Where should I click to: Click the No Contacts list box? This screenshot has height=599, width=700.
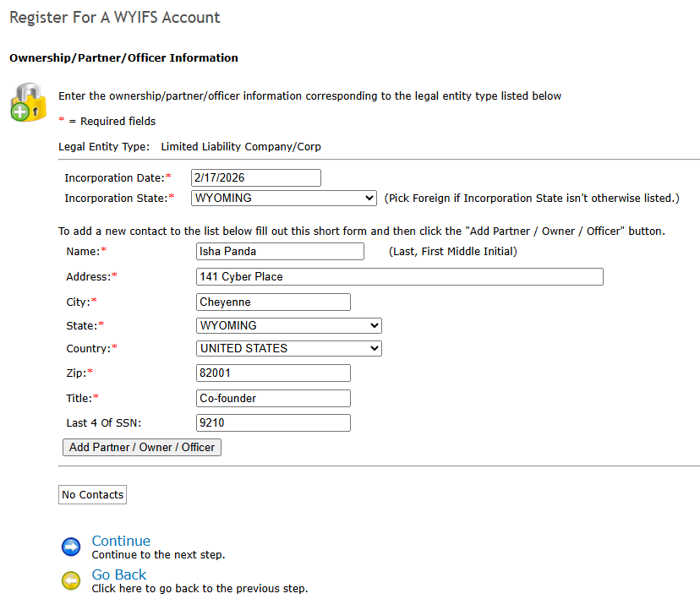click(93, 495)
